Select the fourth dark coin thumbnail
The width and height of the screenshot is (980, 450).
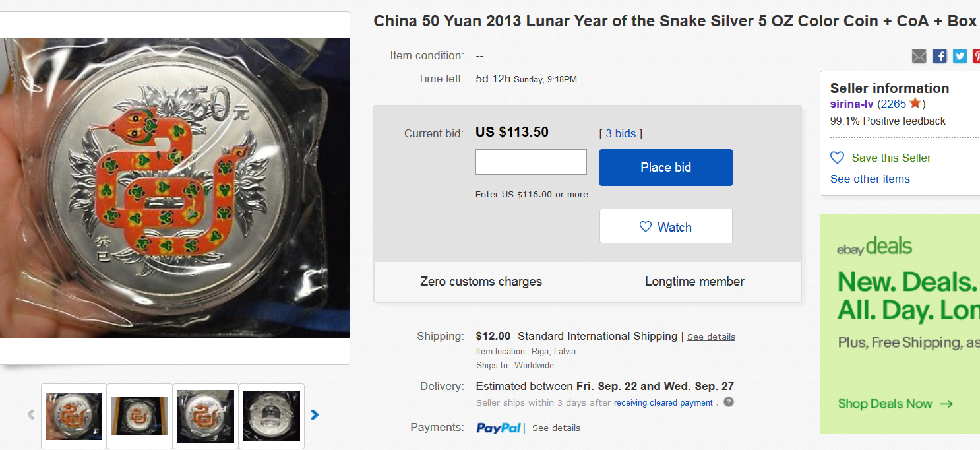coord(272,416)
